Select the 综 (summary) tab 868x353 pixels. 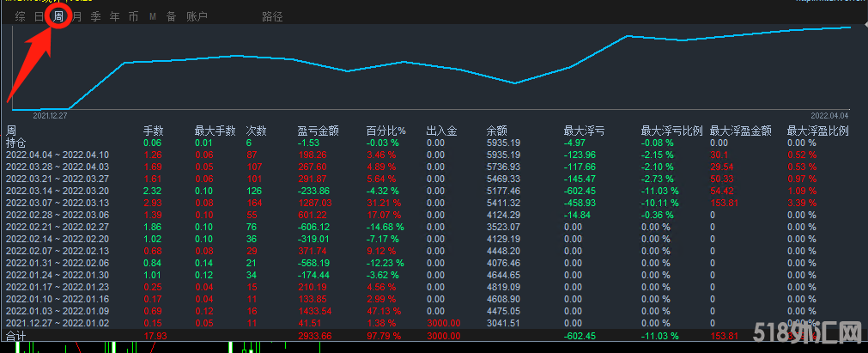[20, 16]
